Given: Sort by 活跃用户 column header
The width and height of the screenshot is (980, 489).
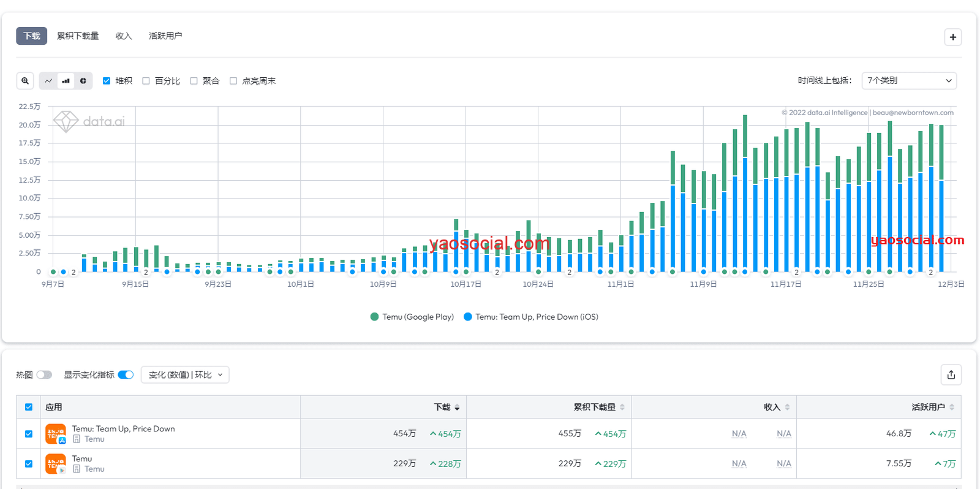Looking at the screenshot, I should 928,408.
